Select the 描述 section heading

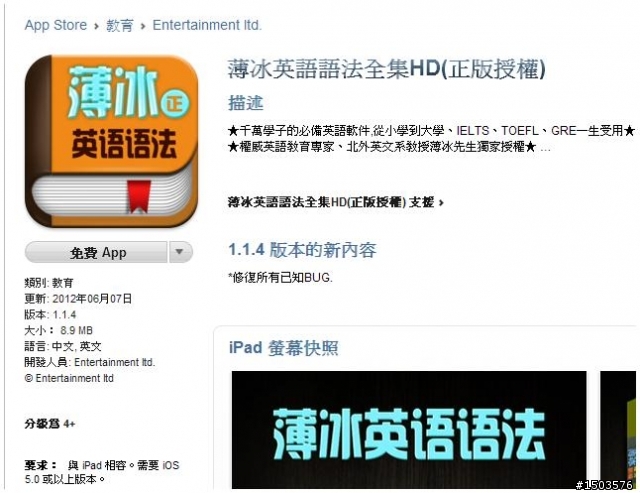point(245,103)
